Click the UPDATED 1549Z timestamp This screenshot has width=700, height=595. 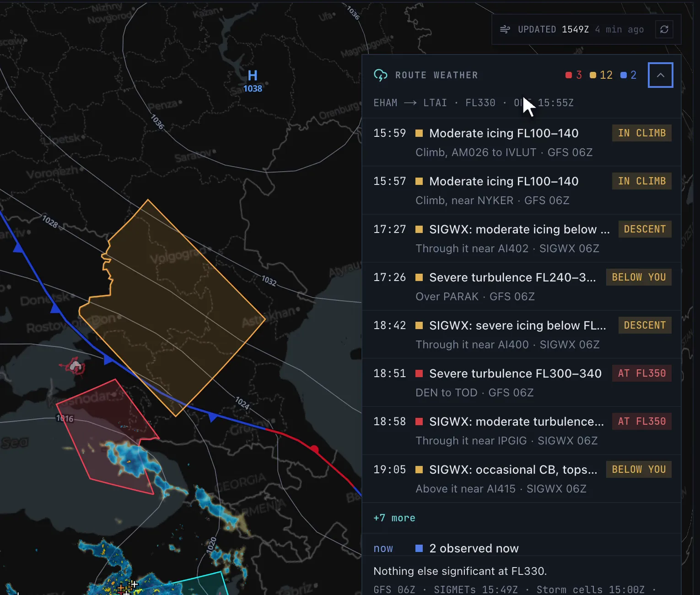pyautogui.click(x=553, y=30)
